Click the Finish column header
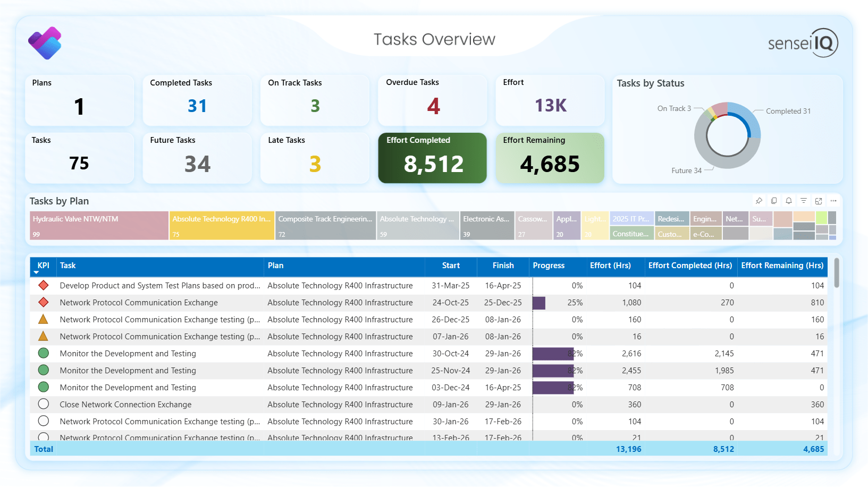The height and width of the screenshot is (488, 868). point(503,266)
